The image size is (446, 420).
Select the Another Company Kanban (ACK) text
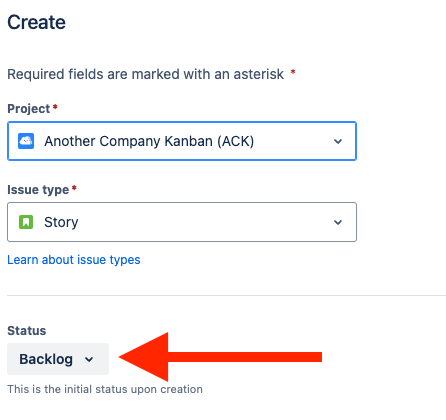pos(149,141)
